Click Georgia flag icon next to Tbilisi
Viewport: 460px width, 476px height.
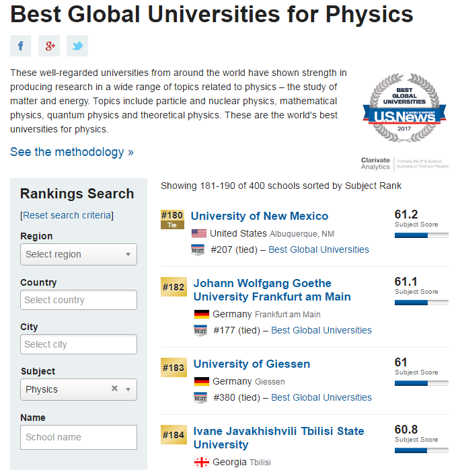coord(201,463)
